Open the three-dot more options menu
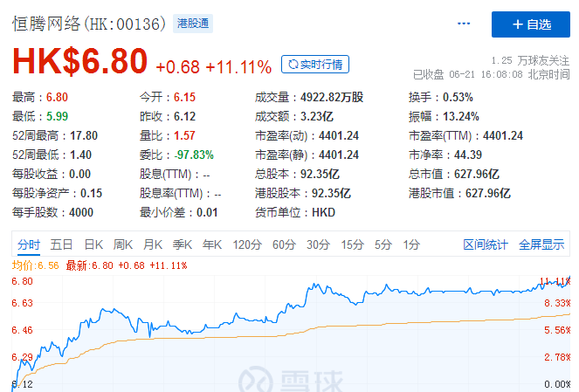 pos(464,24)
